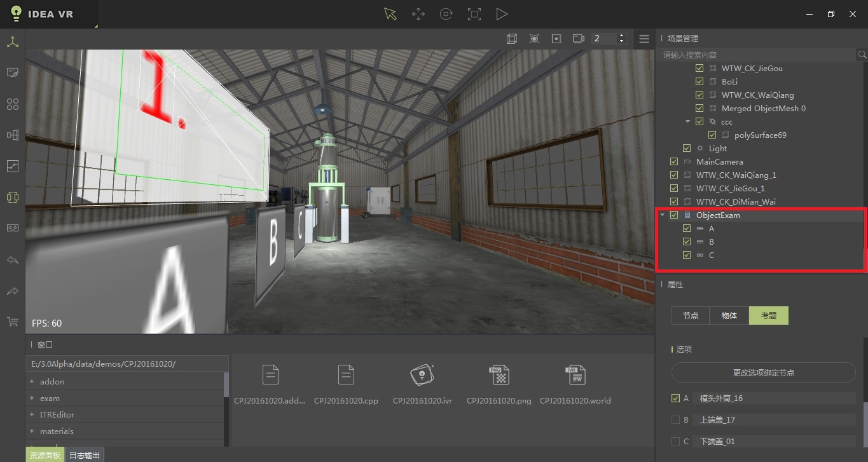Screen dimensions: 868x462
Task: Open the viewport hamburger menu
Action: point(644,38)
